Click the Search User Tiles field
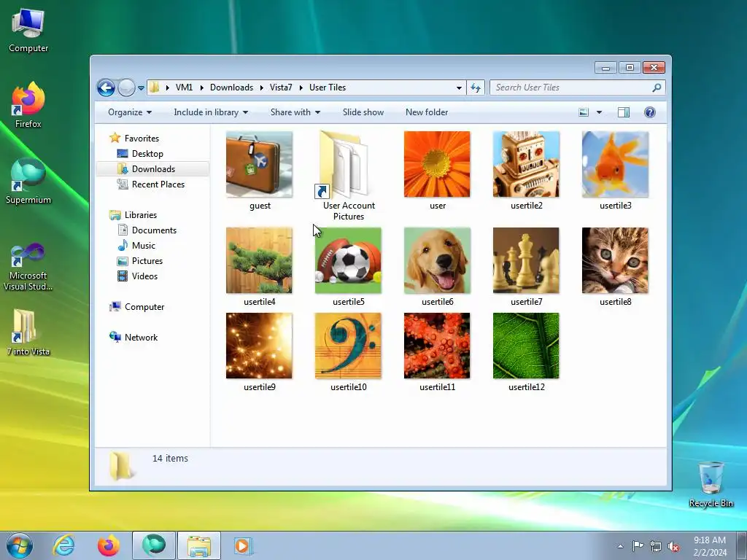Image resolution: width=747 pixels, height=560 pixels. click(577, 87)
